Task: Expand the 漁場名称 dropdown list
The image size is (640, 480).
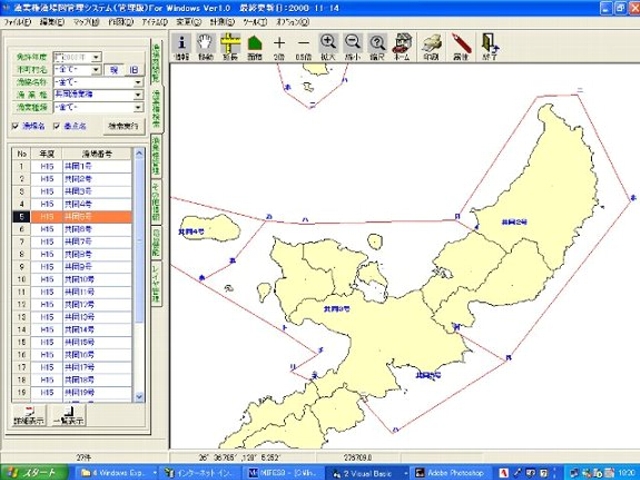Action: [x=138, y=83]
